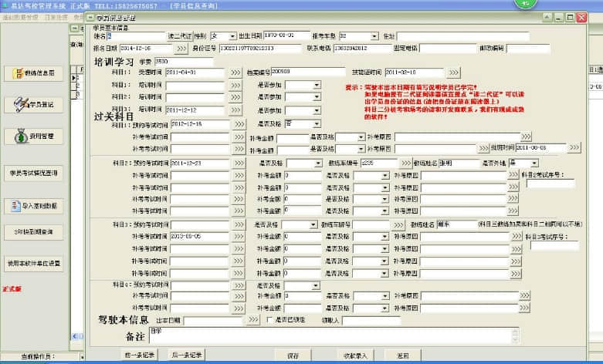Open 学员考试情况查询 in the sidebar
The height and width of the screenshot is (364, 603).
33,174
